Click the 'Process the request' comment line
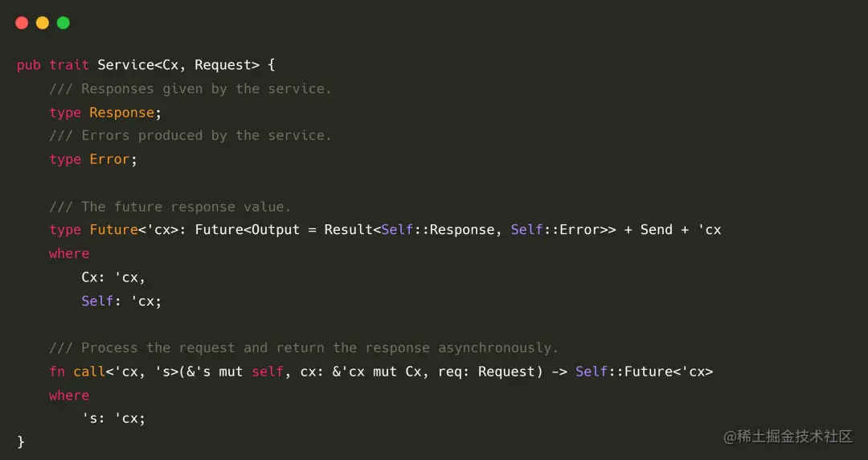 (x=304, y=348)
